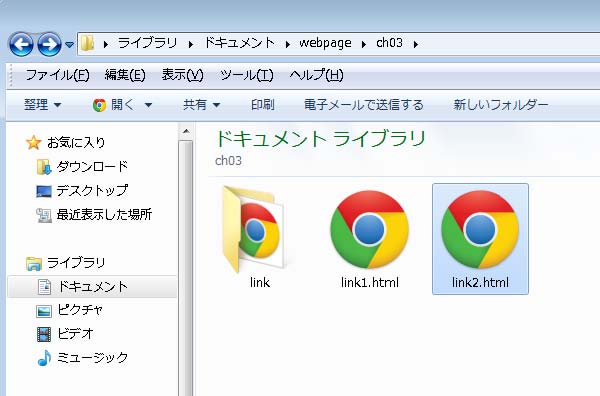
Task: Click the Forward navigation arrow button
Action: tap(49, 44)
